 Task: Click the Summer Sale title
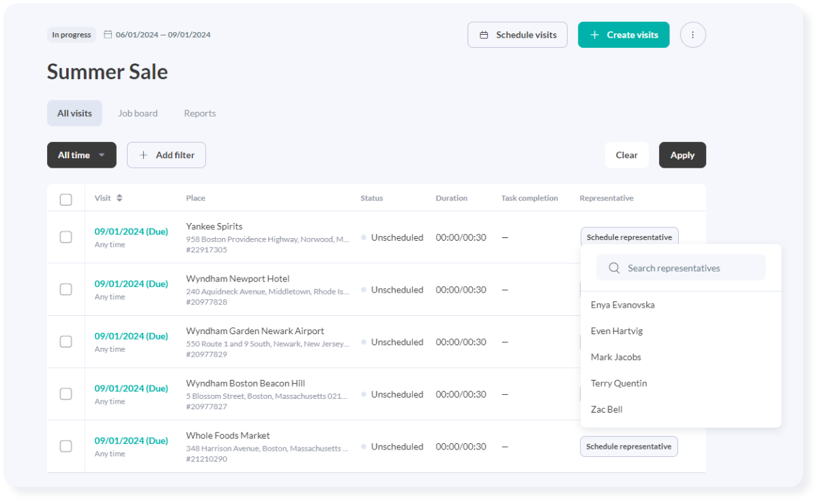pyautogui.click(x=107, y=72)
